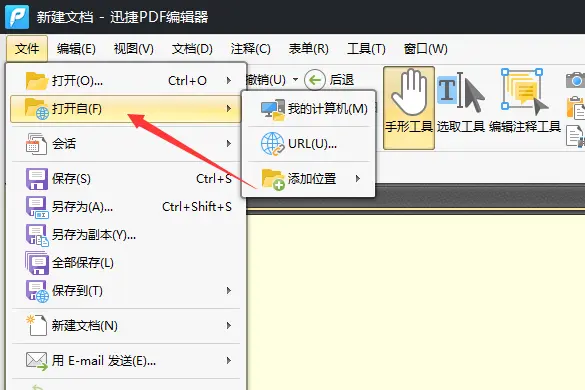Expand the E-mail 发送 submenu arrow
This screenshot has width=585, height=390.
coord(229,361)
